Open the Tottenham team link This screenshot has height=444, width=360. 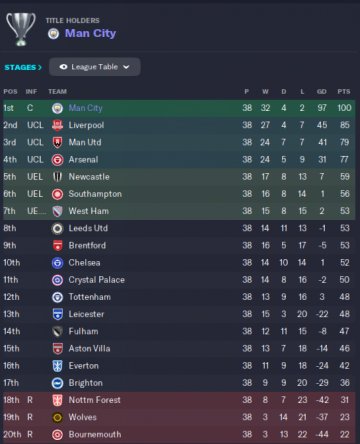coord(90,297)
